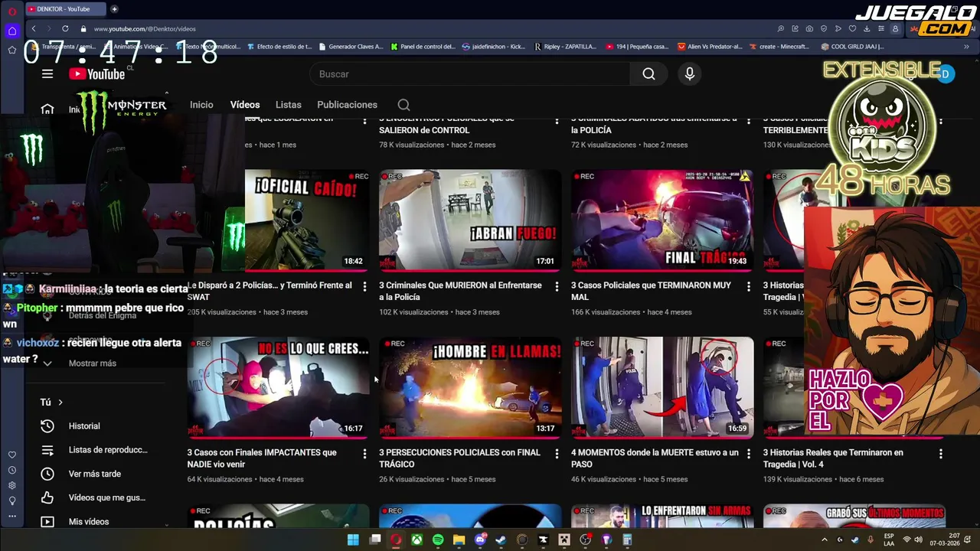
Task: Show hidden system tray icons chevron
Action: point(824,540)
